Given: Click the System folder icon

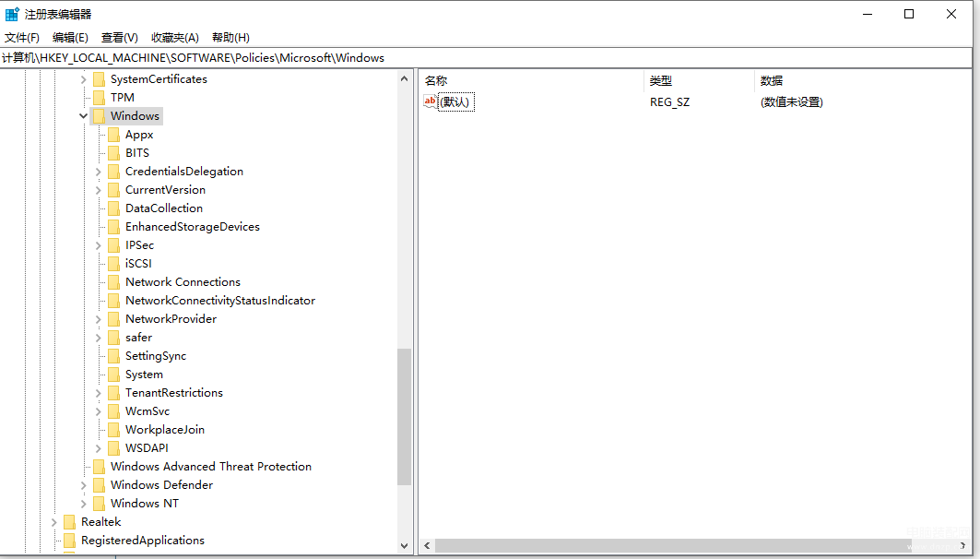Looking at the screenshot, I should [x=113, y=375].
